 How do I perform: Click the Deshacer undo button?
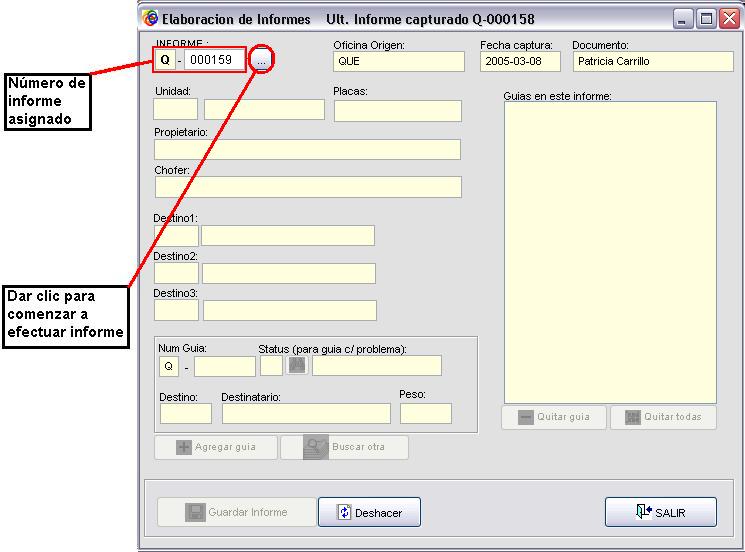(369, 512)
